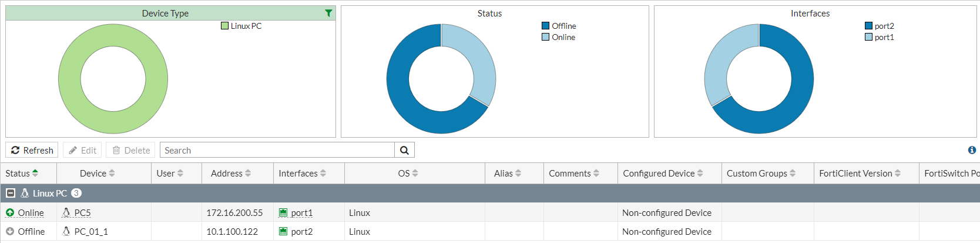Viewport: 980px width, 243px height.
Task: Click the Linux PC legend swatch
Action: tap(224, 26)
